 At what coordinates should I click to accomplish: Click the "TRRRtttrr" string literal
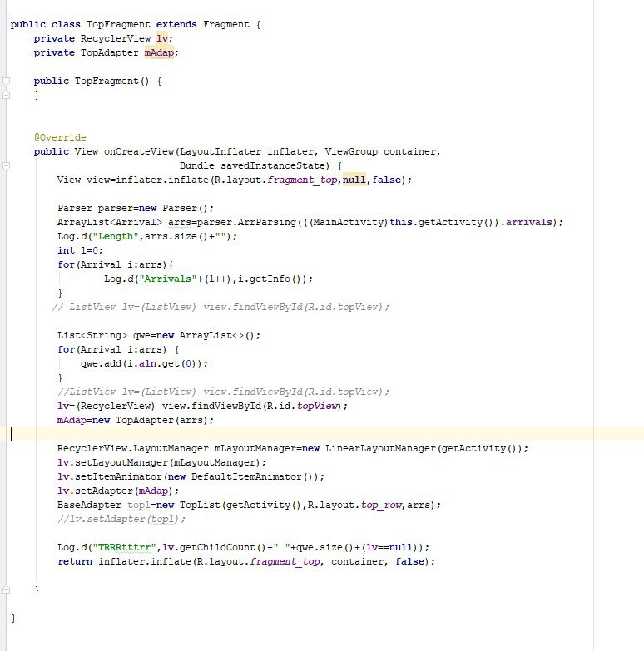(124, 547)
